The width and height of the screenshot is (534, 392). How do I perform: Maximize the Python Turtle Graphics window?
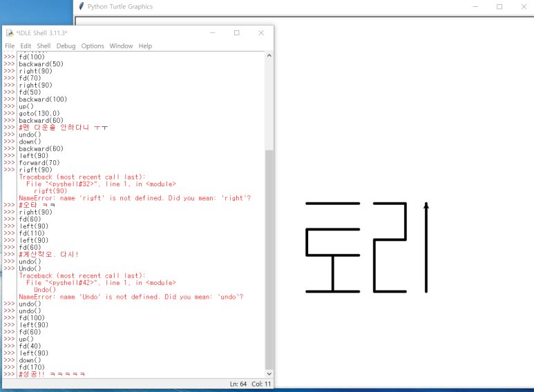pos(499,7)
